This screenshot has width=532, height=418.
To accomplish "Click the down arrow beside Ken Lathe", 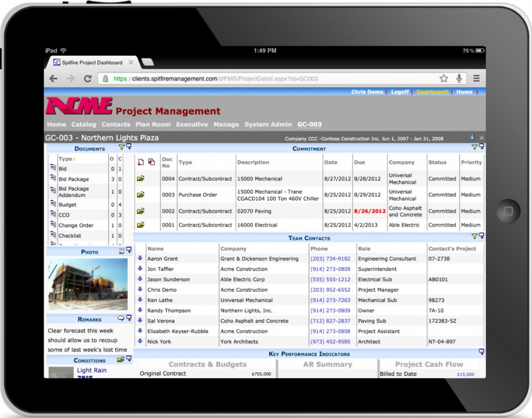I will [x=140, y=299].
